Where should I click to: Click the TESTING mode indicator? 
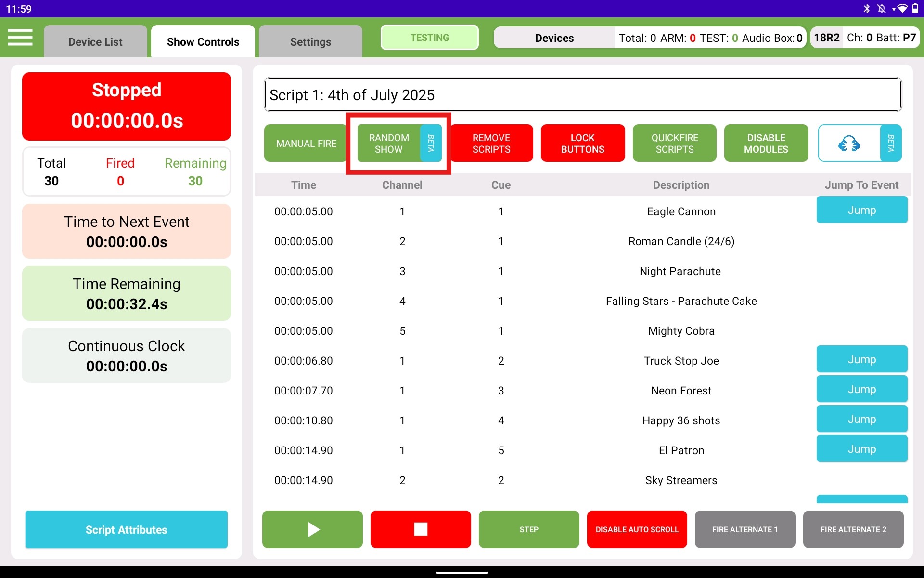click(x=429, y=37)
